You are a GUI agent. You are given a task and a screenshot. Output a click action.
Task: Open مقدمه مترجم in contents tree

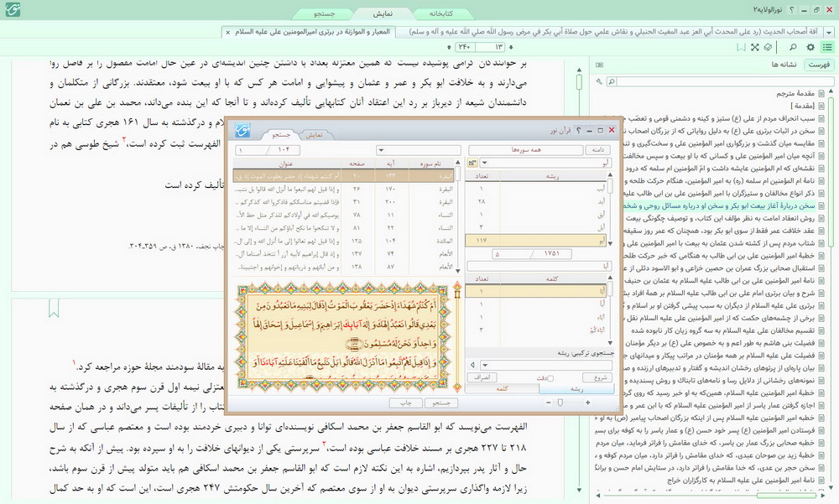point(795,93)
